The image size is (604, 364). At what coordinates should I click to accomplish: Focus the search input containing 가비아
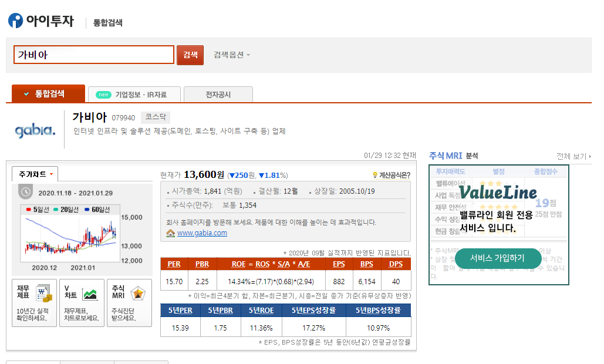(93, 55)
